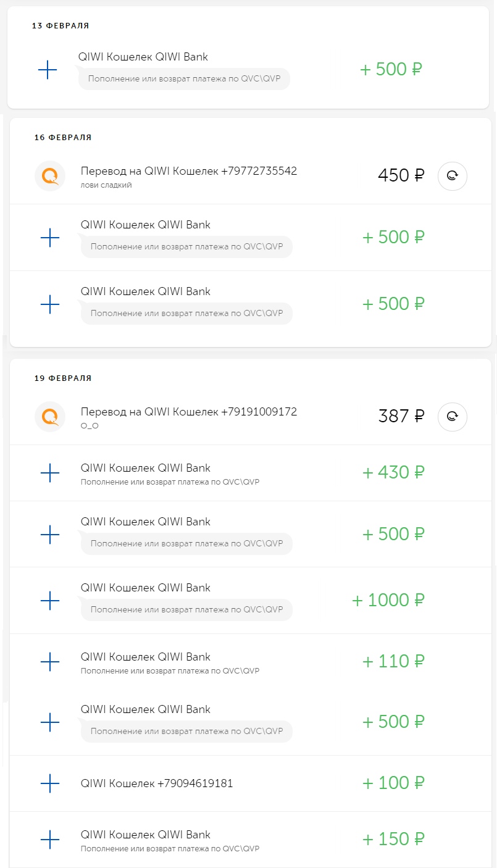This screenshot has height=868, width=497.
Task: Click QIWI logo of +79772735542 transfer
Action: coord(50,176)
